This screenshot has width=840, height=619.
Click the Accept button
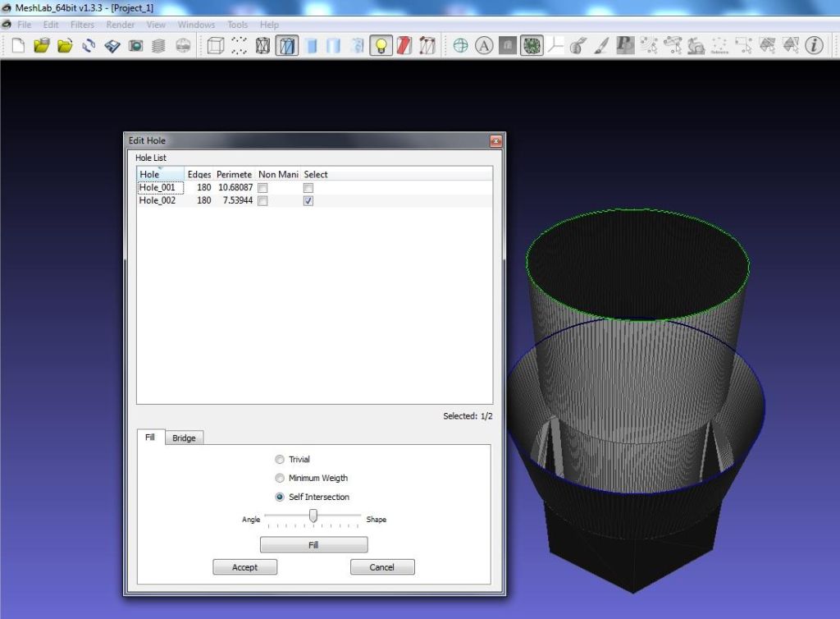(x=244, y=567)
